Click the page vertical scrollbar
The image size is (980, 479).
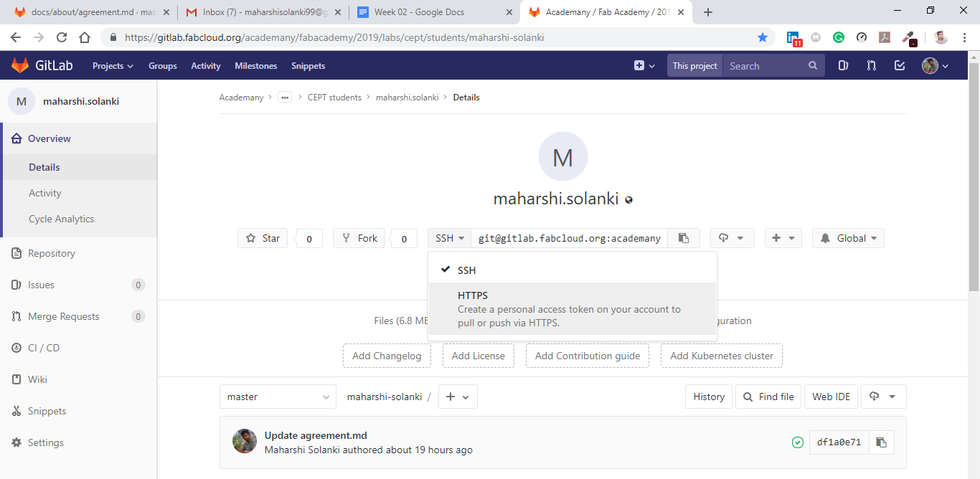(x=974, y=176)
